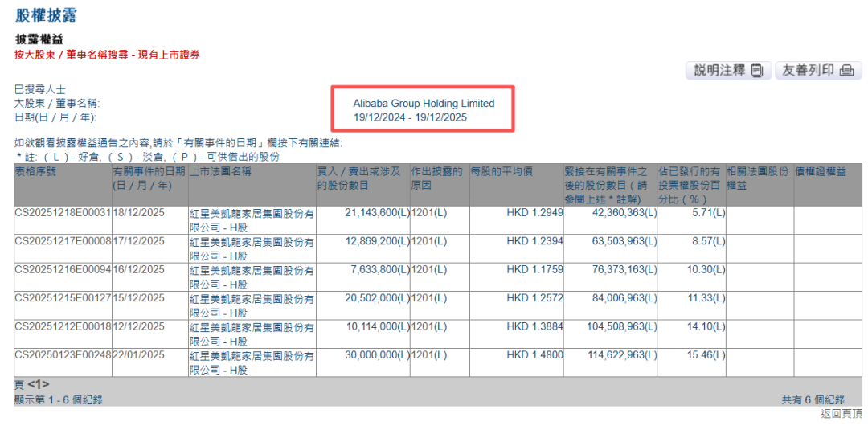Image resolution: width=868 pixels, height=430 pixels.
Task: Open event date 17/12/2025 link
Action: [138, 241]
